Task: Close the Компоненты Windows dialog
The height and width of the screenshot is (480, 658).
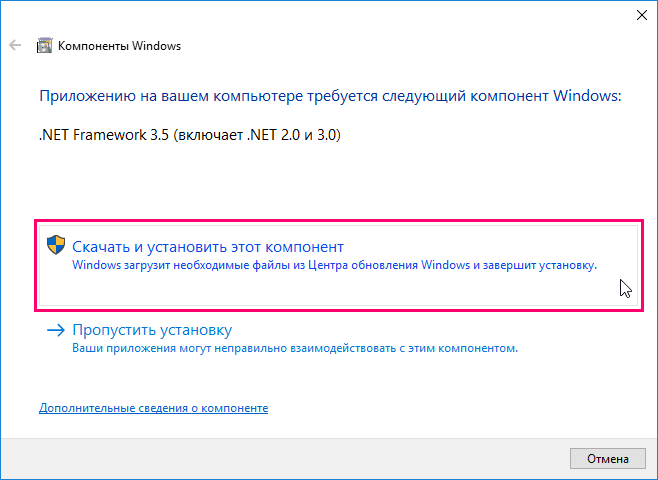Action: (642, 15)
